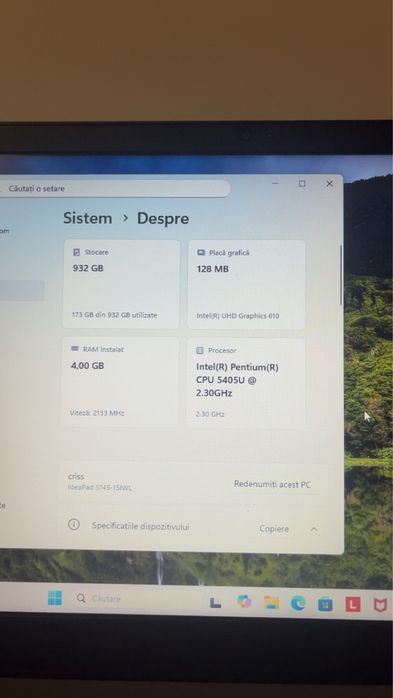This screenshot has width=393, height=698.
Task: Click the model text IdeaPad S145-15IWL
Action: coord(100,488)
